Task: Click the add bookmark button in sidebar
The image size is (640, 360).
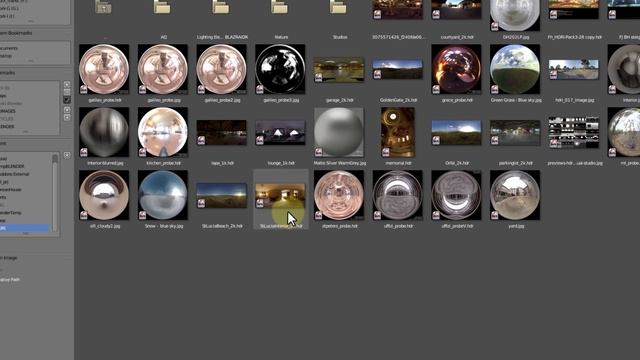Action: coord(67,84)
